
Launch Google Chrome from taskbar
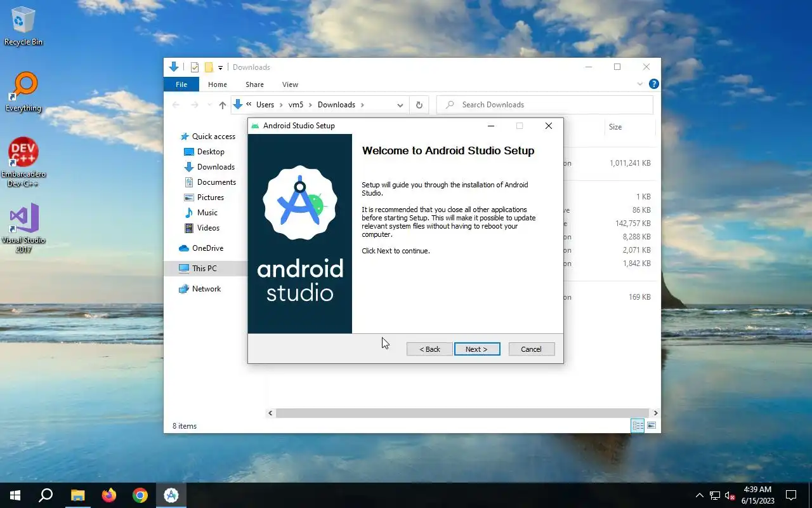140,495
